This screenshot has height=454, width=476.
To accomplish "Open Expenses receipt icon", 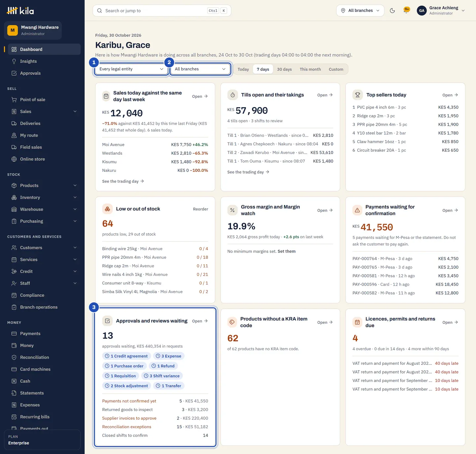I will [14, 405].
